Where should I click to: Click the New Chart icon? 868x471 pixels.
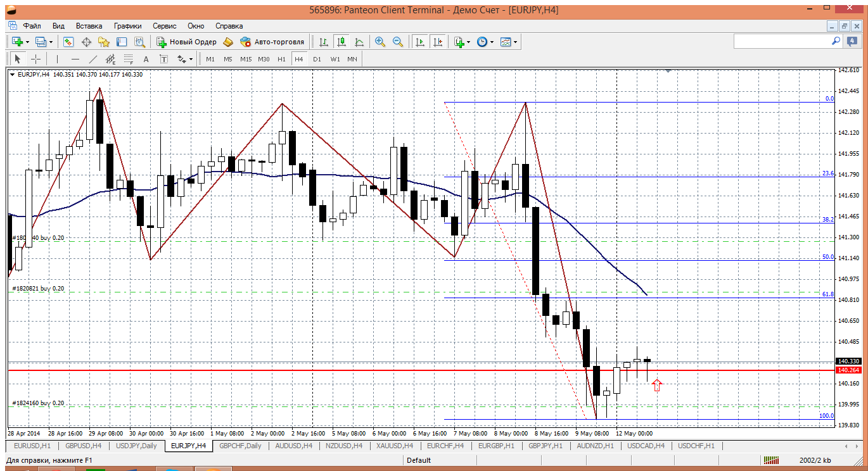click(17, 42)
